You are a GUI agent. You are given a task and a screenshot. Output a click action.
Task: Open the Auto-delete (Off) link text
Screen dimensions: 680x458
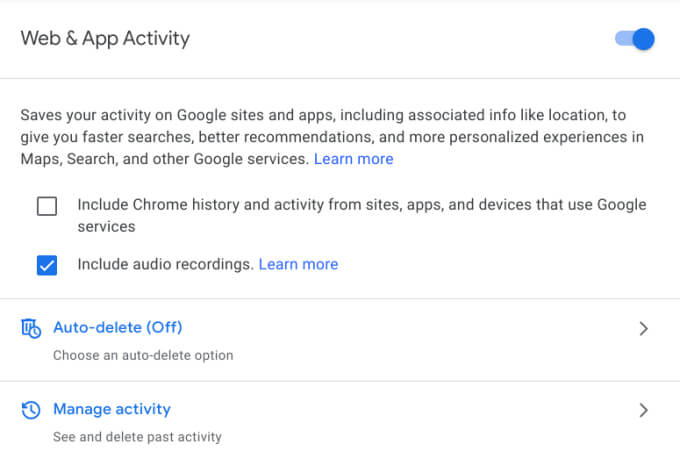point(117,327)
